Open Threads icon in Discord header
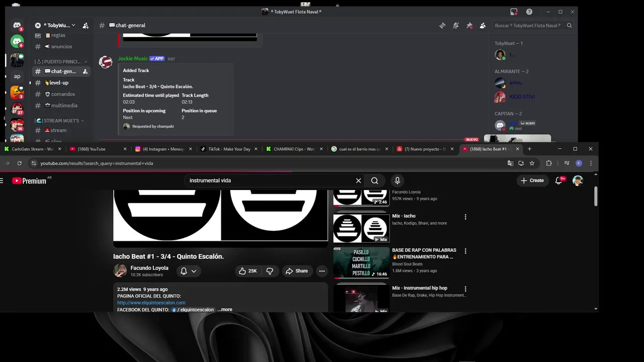This screenshot has width=644, height=362. [442, 25]
